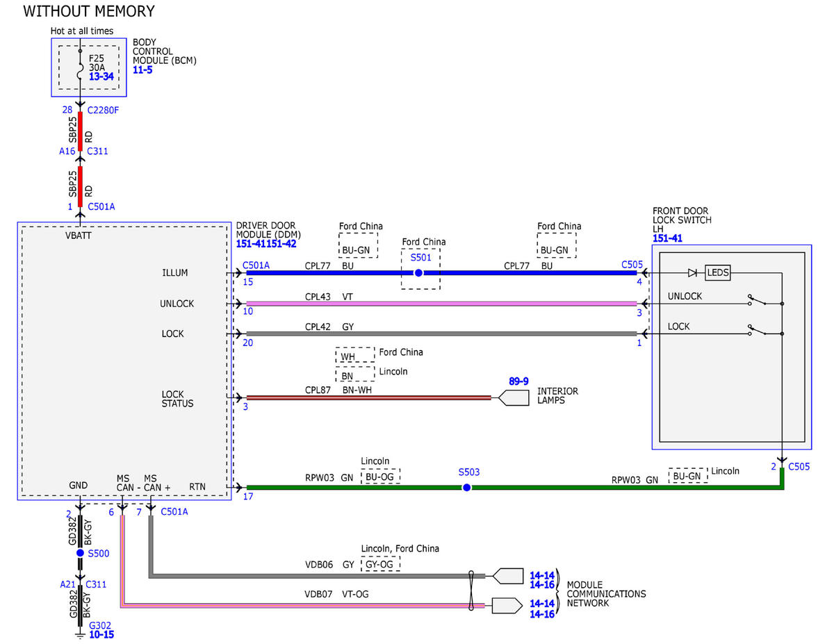Screen dimensions: 834x644
Task: Select the GY-OG Lincoln, Ford China box
Action: point(380,564)
